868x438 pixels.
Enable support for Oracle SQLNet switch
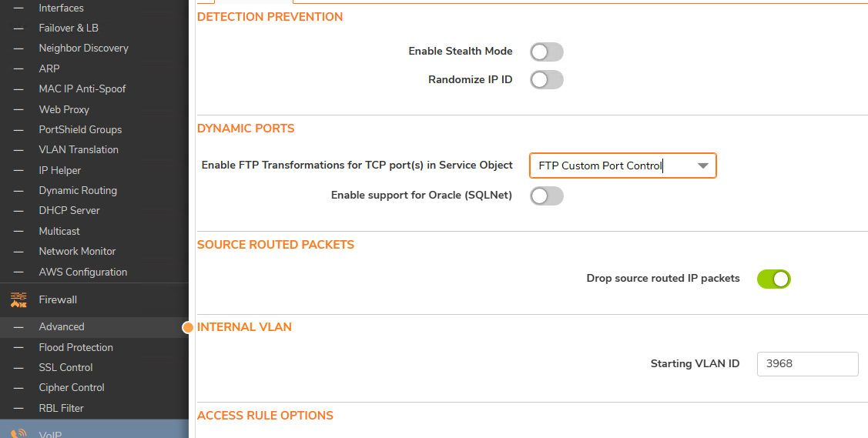[546, 196]
